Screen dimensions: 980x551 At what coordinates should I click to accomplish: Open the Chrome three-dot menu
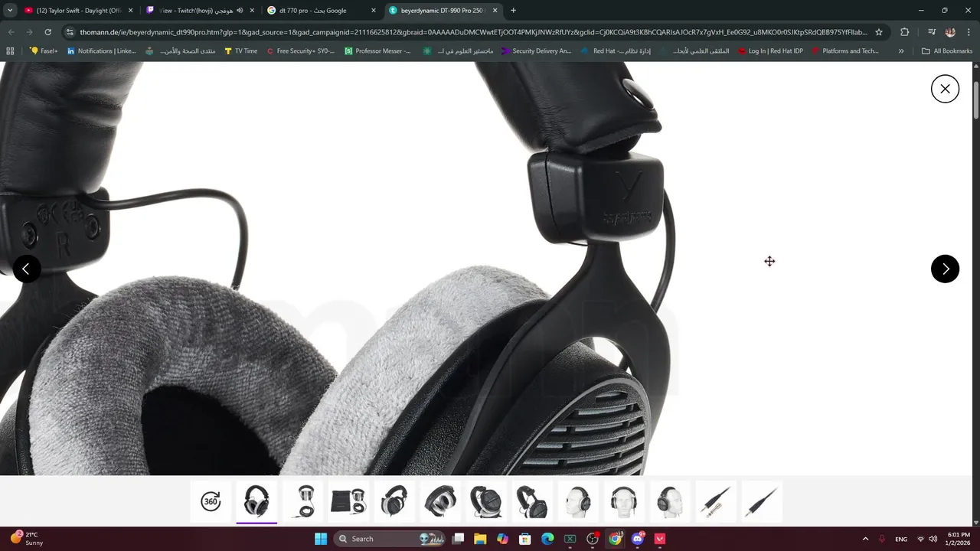pos(969,32)
